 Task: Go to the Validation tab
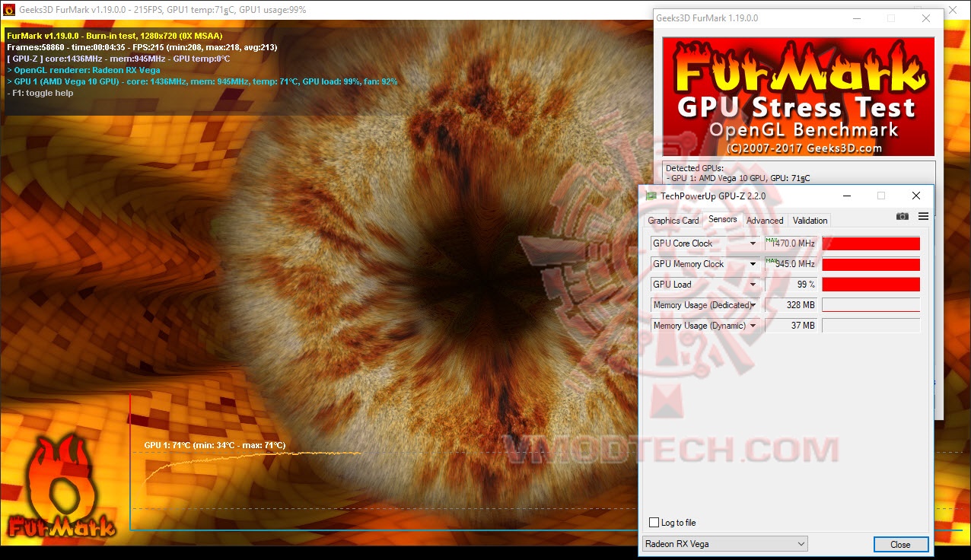point(810,221)
